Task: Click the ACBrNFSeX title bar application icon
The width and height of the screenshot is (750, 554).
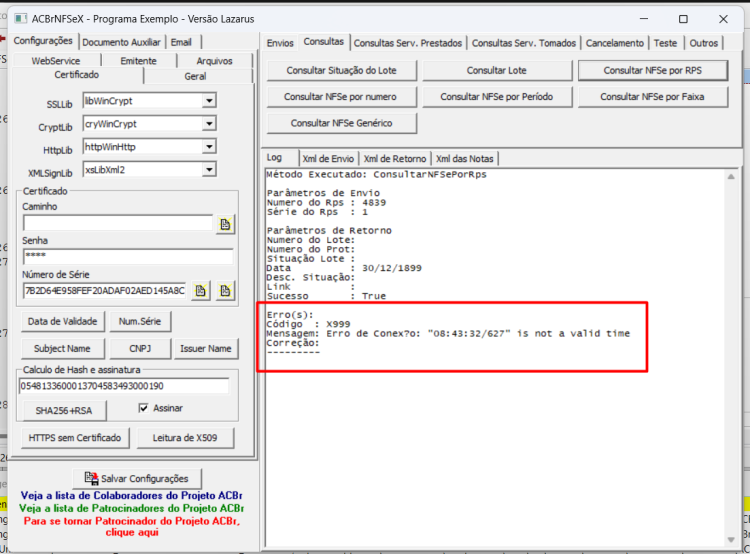Action: (x=21, y=19)
